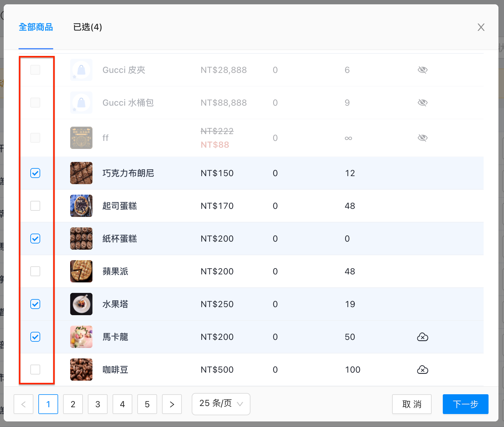The height and width of the screenshot is (427, 504).
Task: Click the product name 蘋果派
Action: pyautogui.click(x=115, y=271)
